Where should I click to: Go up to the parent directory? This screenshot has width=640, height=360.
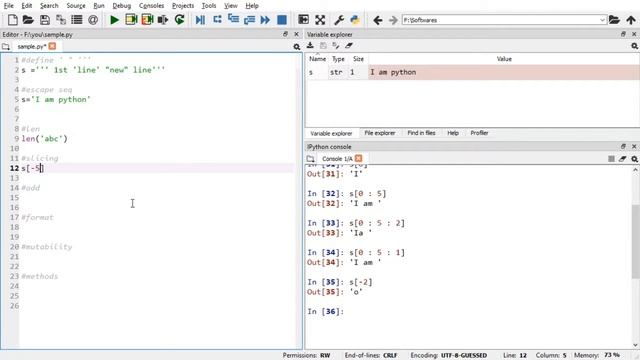pos(631,20)
